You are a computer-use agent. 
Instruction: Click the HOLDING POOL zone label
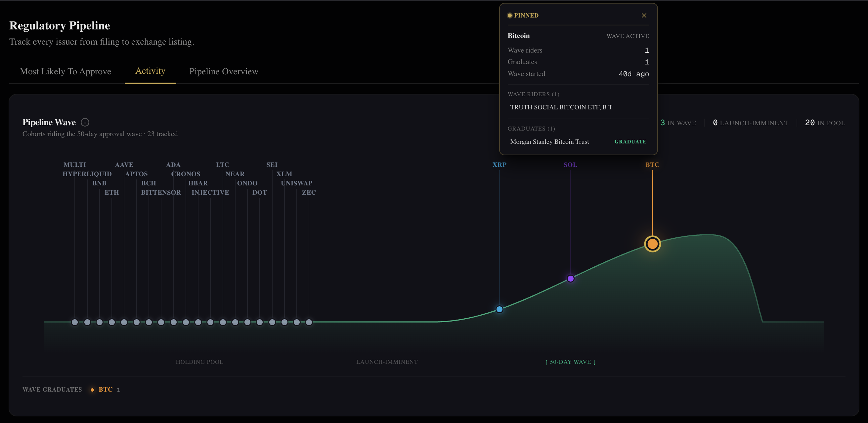tap(199, 362)
